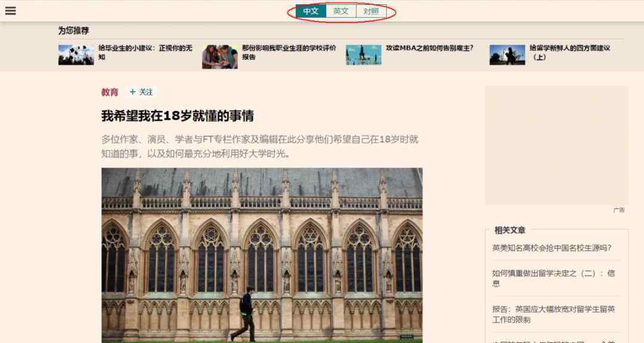Click the MBA article thumbnail image

pyautogui.click(x=363, y=55)
